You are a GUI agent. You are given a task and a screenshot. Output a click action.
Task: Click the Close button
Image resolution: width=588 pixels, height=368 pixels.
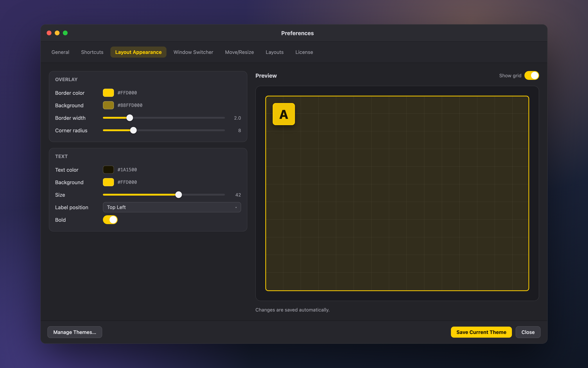pos(528,332)
